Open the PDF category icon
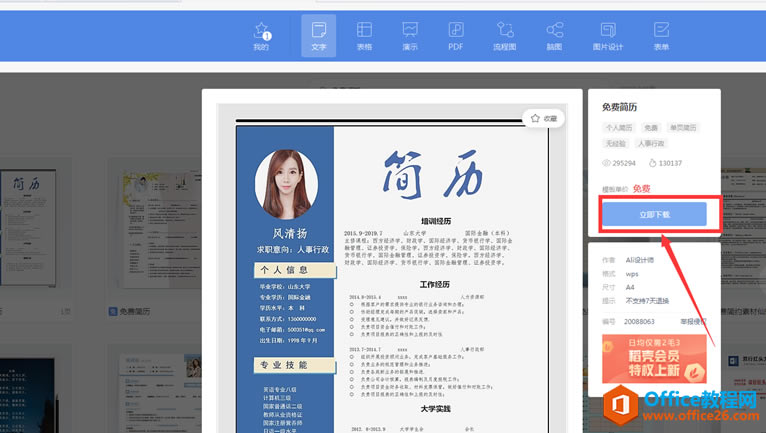This screenshot has width=766, height=433. [456, 35]
